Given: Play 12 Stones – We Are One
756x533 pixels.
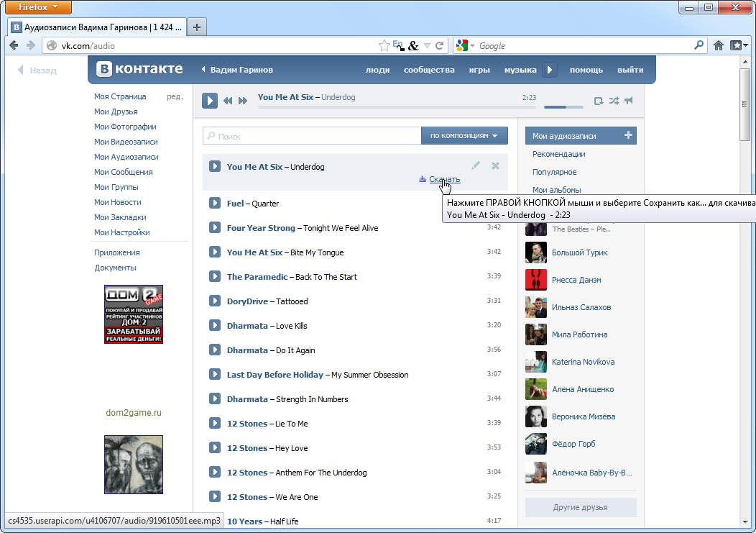Looking at the screenshot, I should pyautogui.click(x=215, y=496).
